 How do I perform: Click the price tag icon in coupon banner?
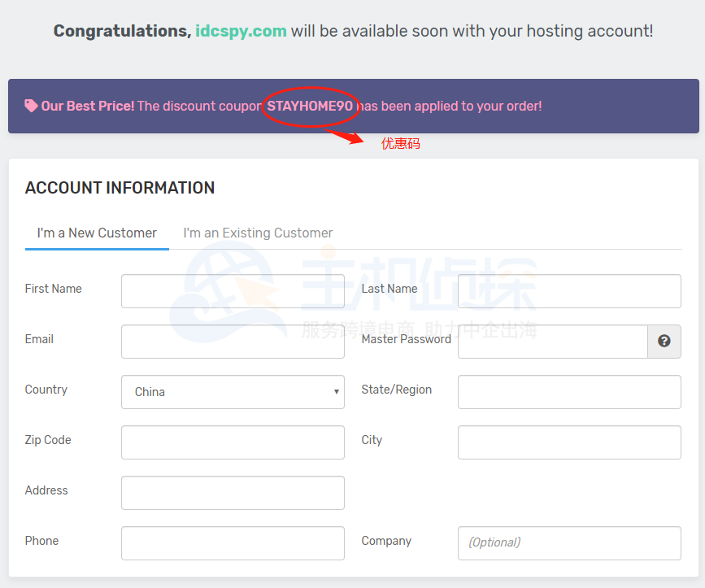[x=31, y=106]
